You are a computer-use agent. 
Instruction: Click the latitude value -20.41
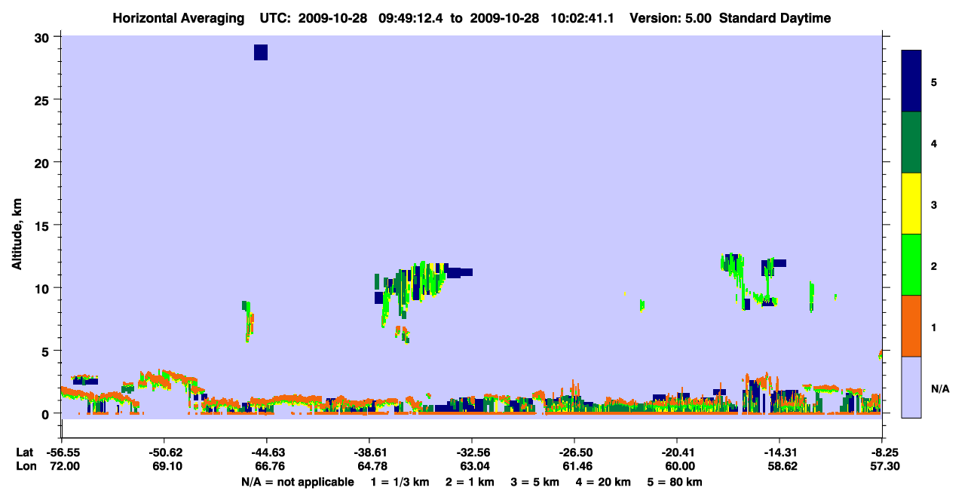pyautogui.click(x=677, y=452)
